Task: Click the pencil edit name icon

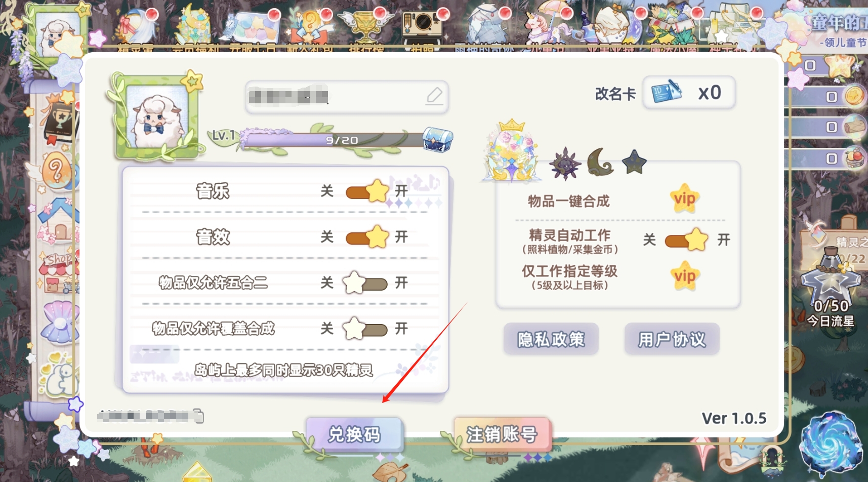Action: [x=434, y=96]
